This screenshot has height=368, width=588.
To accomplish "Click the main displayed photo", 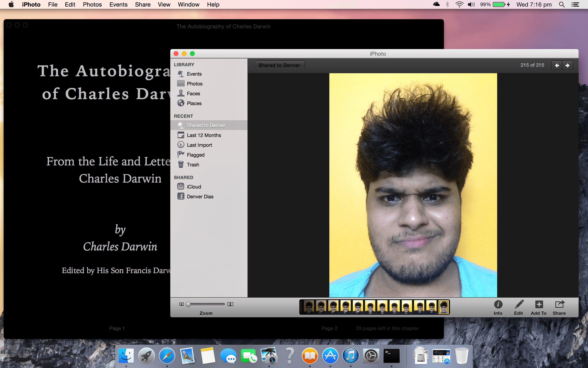I will 413,185.
